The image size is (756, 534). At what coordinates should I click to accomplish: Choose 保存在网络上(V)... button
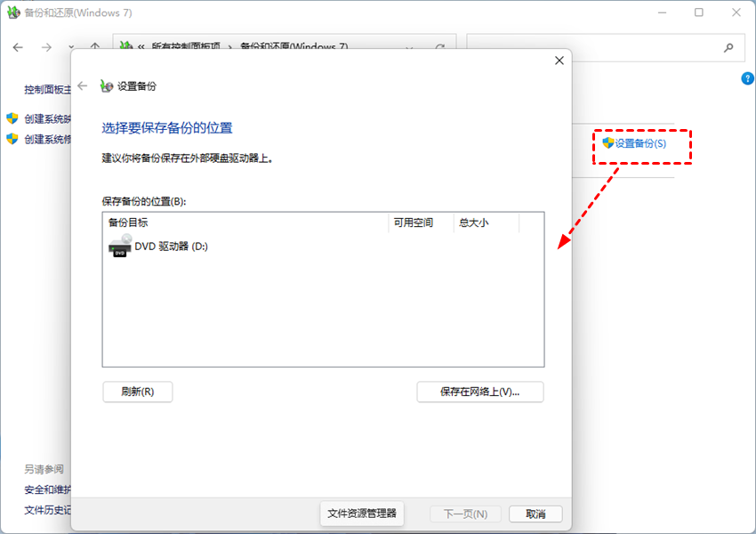pyautogui.click(x=479, y=392)
